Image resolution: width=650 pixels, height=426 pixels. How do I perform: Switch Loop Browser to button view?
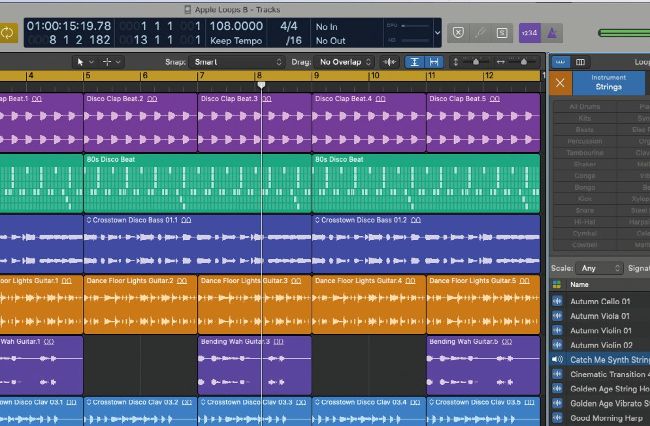pos(560,62)
